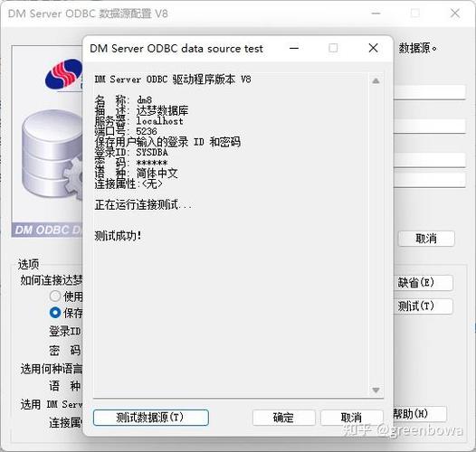This screenshot has width=476, height=452.
Task: Click the scroll down arrow in results
Action: point(376,390)
